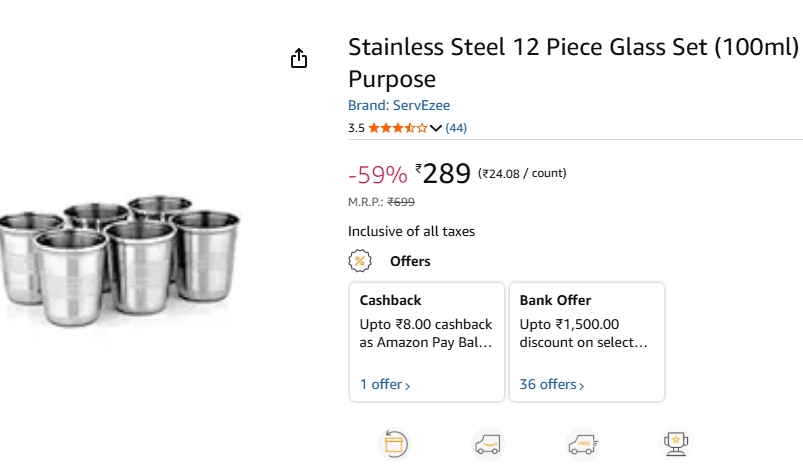The width and height of the screenshot is (803, 465).
Task: Click the orange star rating icons
Action: tap(397, 128)
